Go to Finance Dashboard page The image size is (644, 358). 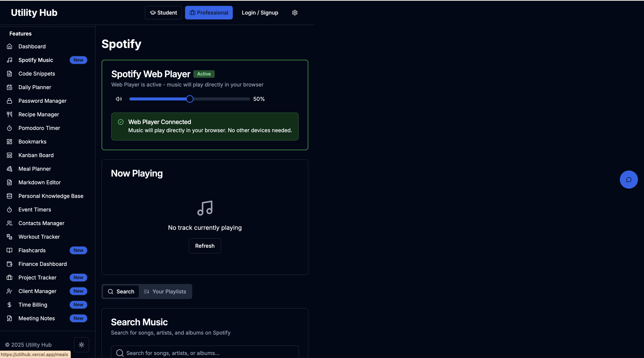(42, 264)
